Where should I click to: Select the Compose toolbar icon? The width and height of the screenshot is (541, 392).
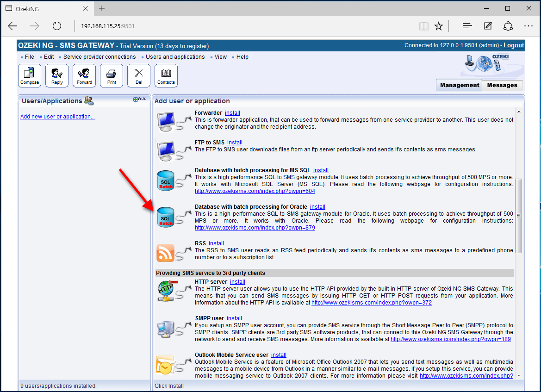(x=29, y=75)
